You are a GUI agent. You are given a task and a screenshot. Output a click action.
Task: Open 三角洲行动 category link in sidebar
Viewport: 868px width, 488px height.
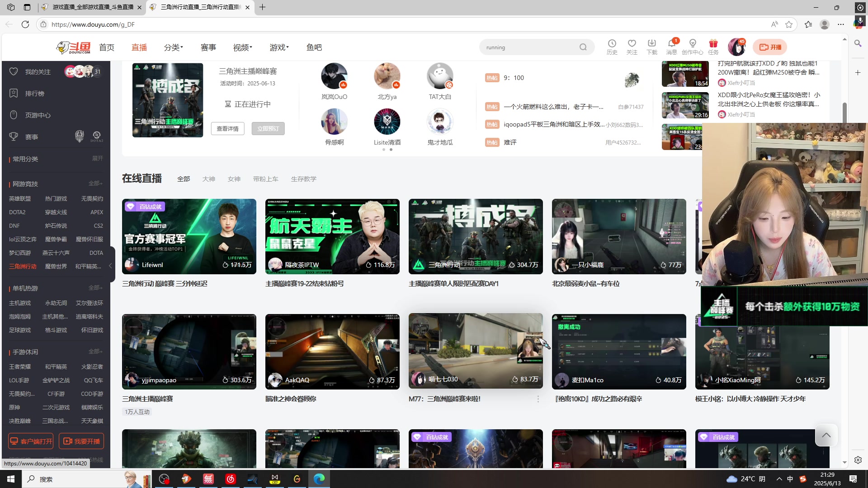23,267
